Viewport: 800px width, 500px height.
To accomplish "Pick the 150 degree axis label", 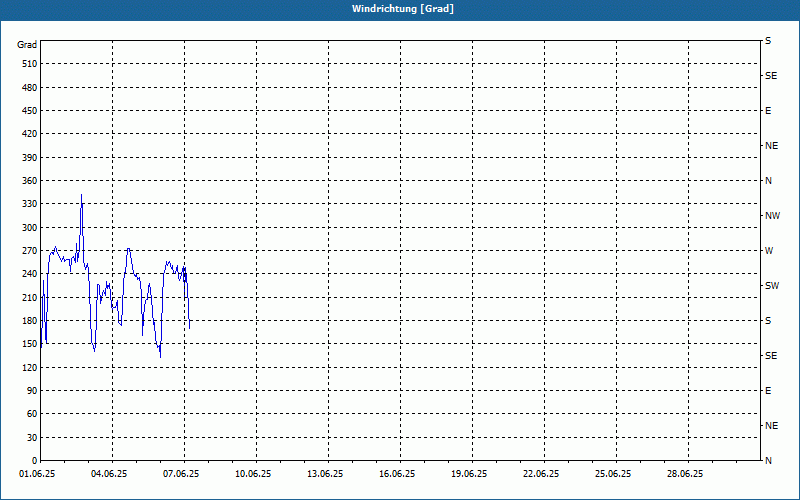I will [29, 344].
